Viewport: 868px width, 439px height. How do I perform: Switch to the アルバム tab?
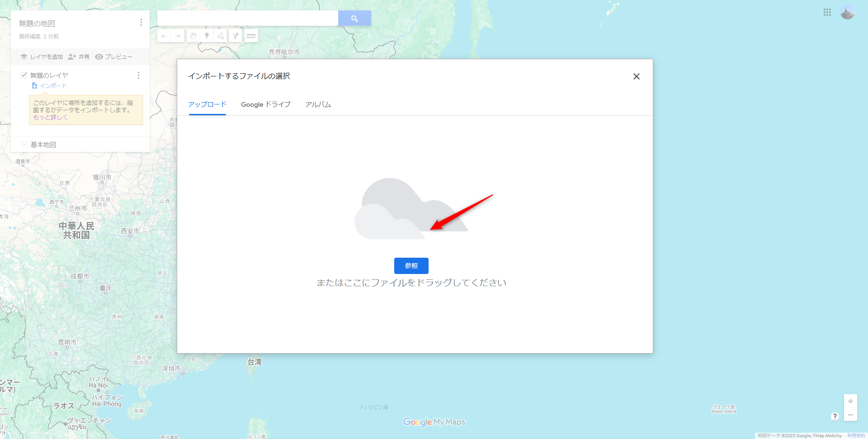coord(318,104)
